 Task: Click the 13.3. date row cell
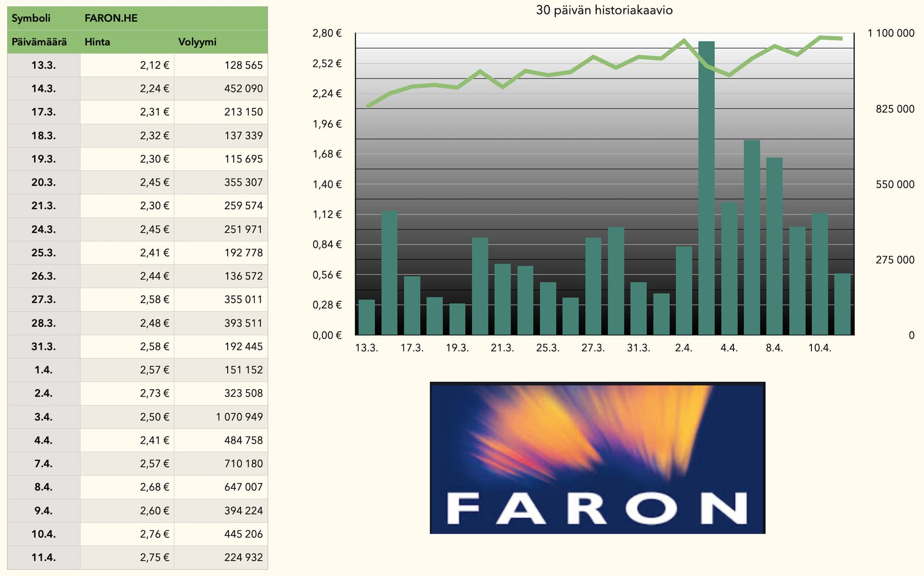point(44,65)
